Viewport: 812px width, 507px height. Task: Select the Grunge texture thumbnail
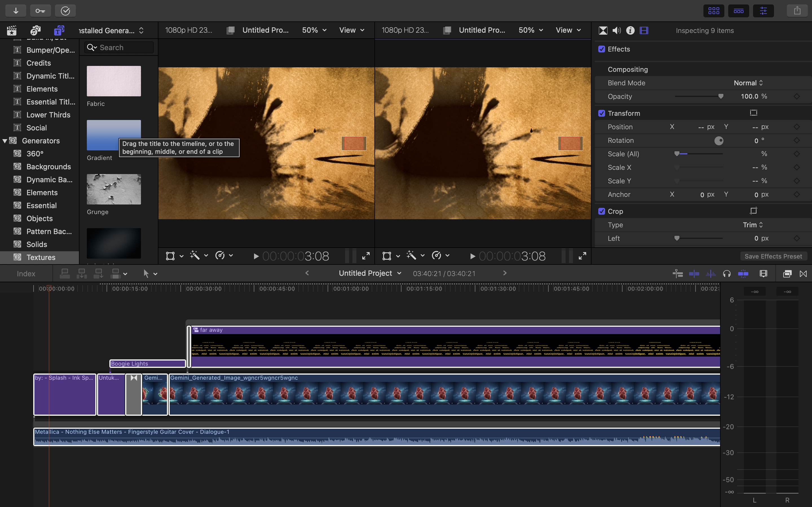point(114,189)
